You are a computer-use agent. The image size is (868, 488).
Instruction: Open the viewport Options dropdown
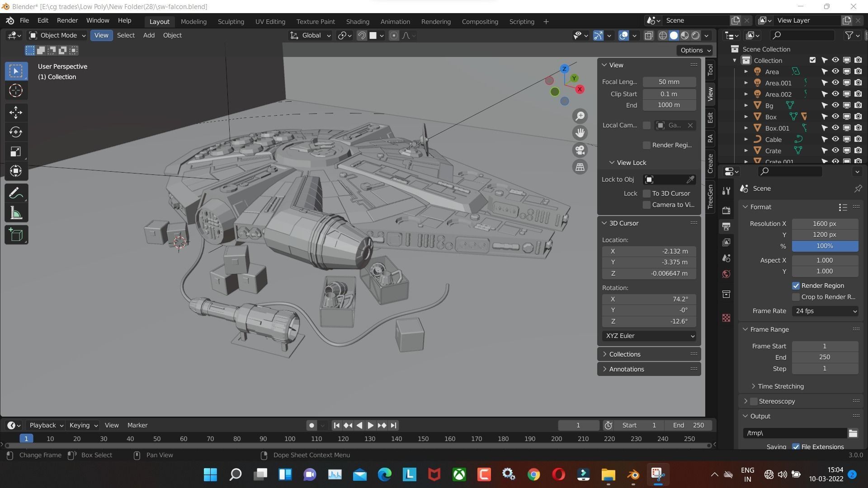point(695,50)
